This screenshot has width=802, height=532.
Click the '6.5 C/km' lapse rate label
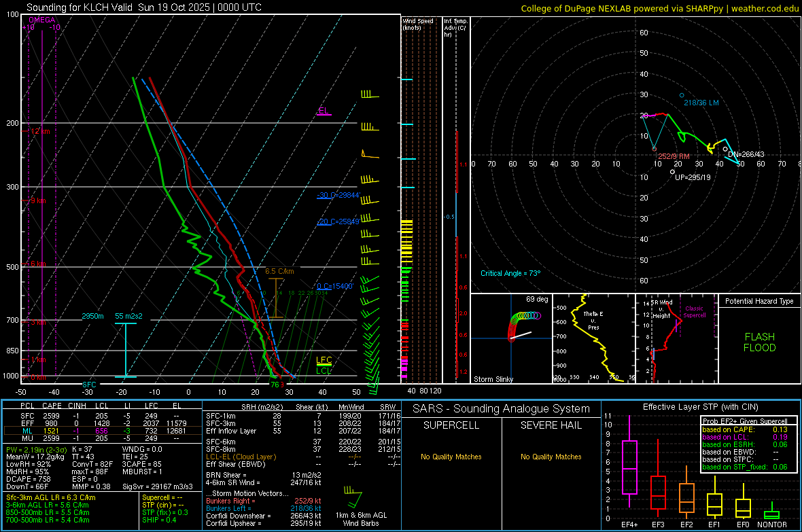pos(280,271)
